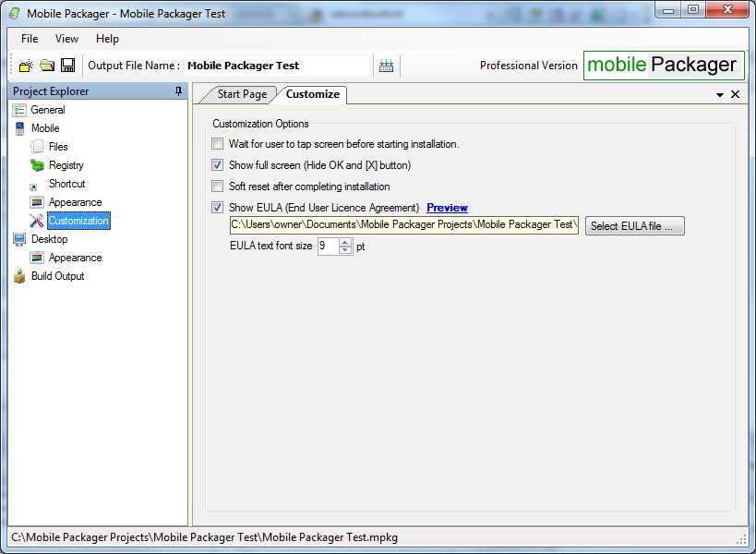Uncheck the Show EULA checkbox

pos(218,208)
